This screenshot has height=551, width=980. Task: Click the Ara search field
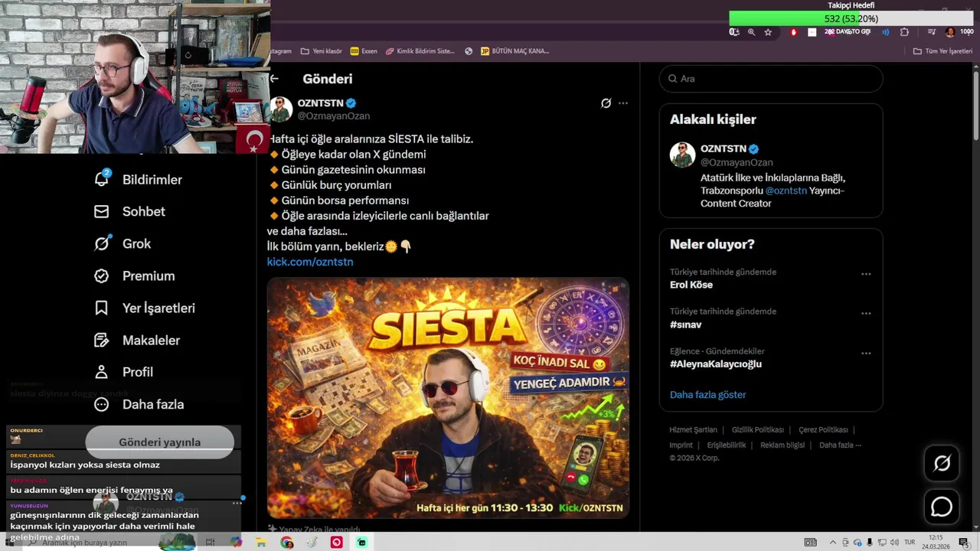[771, 79]
